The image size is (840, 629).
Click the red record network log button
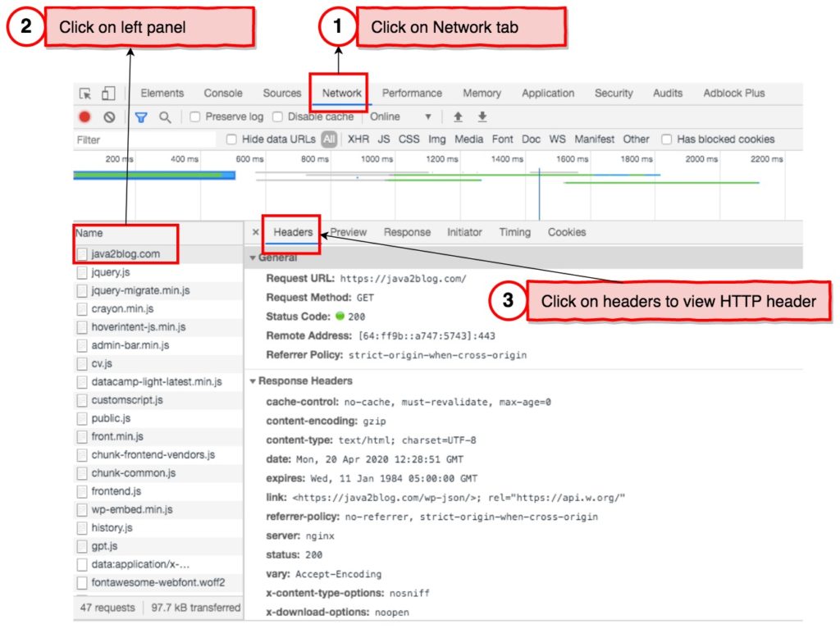[x=84, y=116]
